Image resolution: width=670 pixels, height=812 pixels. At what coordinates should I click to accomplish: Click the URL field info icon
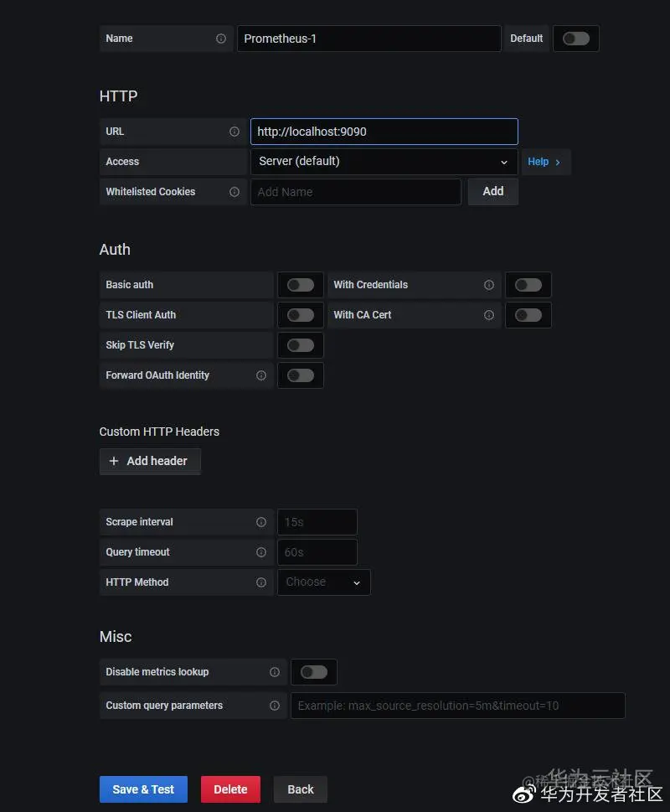click(x=234, y=132)
